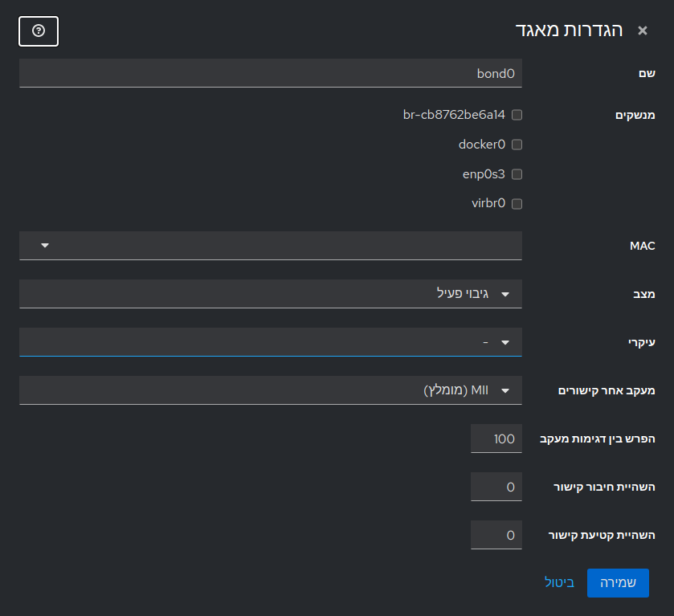
Task: Close the bond settings dialog
Action: click(x=642, y=31)
